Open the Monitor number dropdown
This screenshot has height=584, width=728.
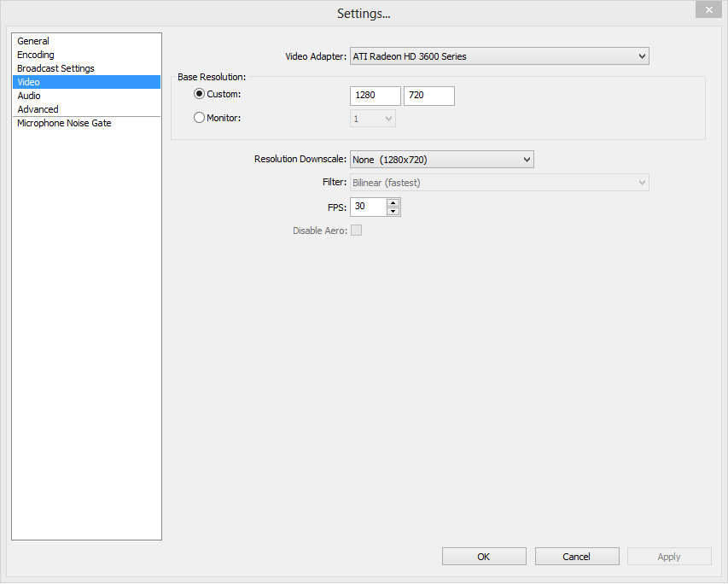pos(373,119)
